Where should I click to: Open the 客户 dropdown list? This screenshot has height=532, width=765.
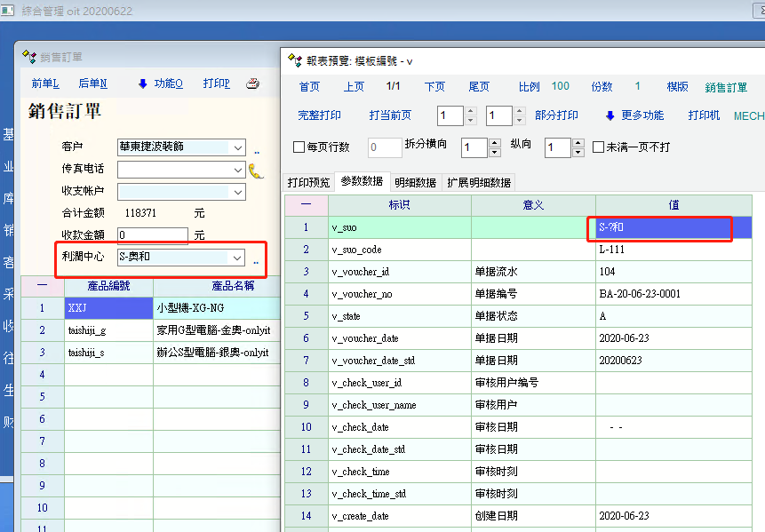[237, 147]
